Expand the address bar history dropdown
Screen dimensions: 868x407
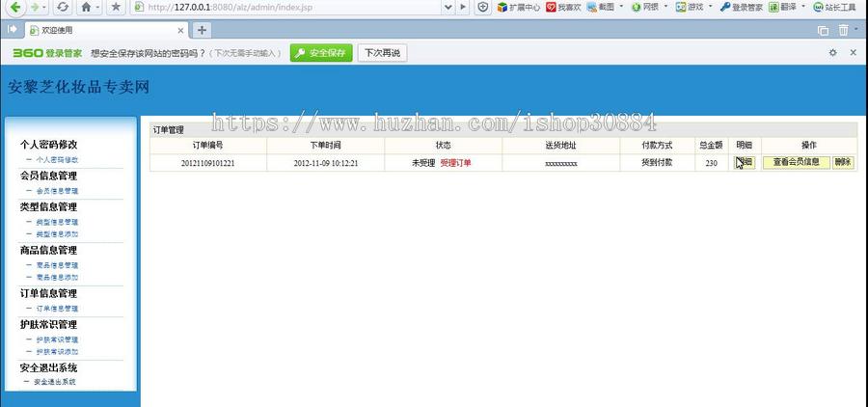click(x=448, y=7)
